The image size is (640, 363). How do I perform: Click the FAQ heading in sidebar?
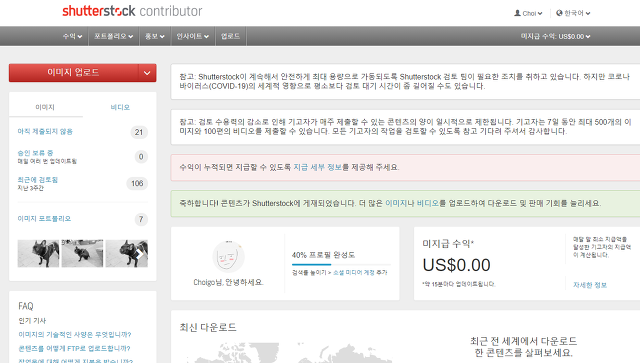coord(26,306)
